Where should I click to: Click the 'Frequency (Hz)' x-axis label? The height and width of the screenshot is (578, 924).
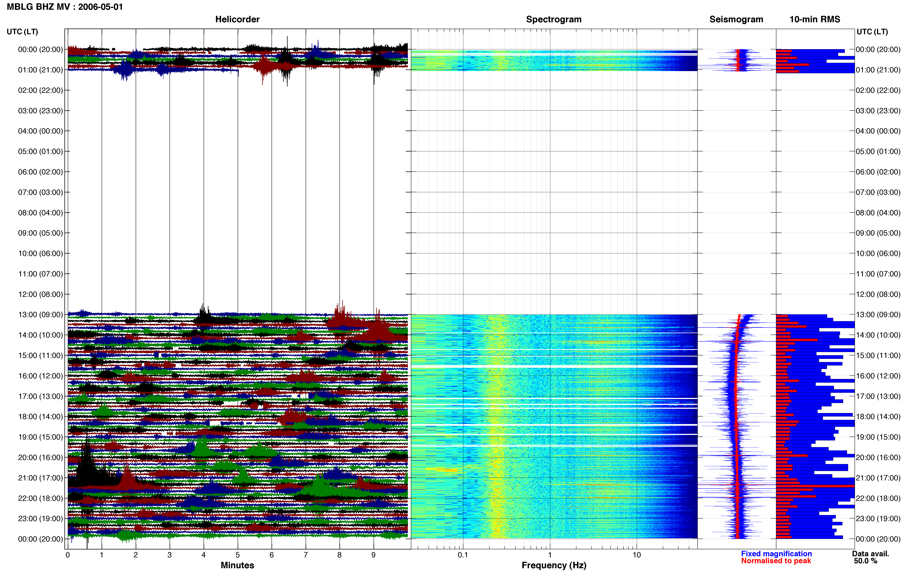click(554, 565)
